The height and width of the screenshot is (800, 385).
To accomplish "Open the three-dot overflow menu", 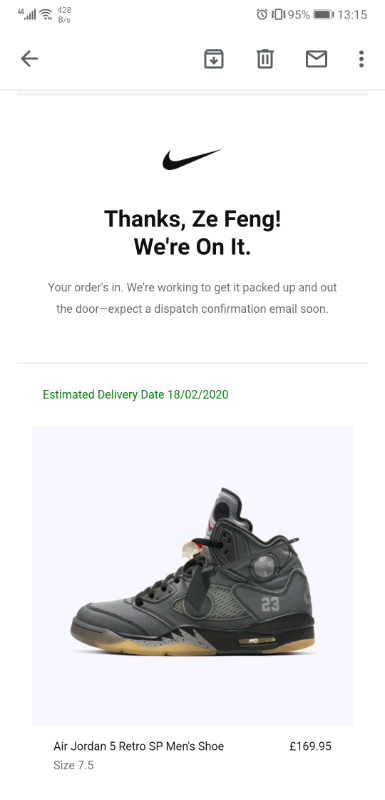I will coord(361,59).
